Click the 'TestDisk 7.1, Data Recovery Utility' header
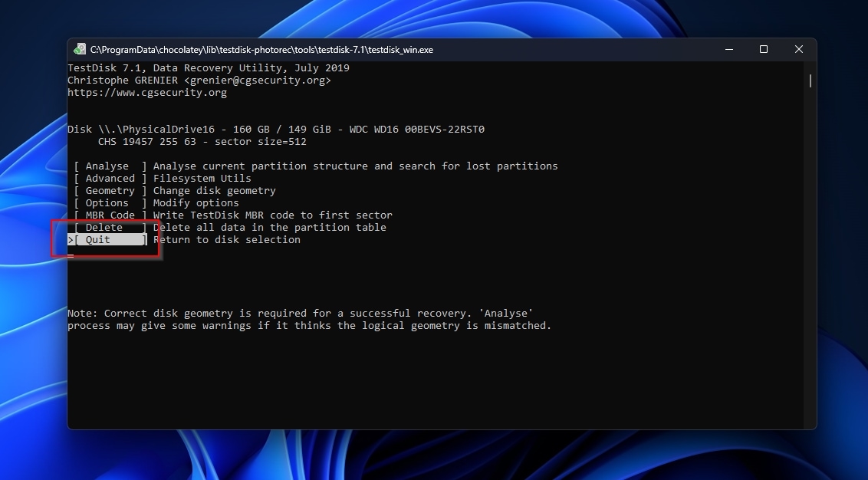Viewport: 868px width, 480px height. pyautogui.click(x=208, y=68)
